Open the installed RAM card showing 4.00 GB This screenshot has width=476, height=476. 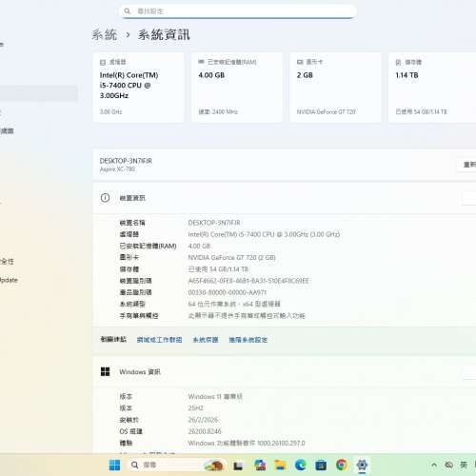tap(237, 88)
